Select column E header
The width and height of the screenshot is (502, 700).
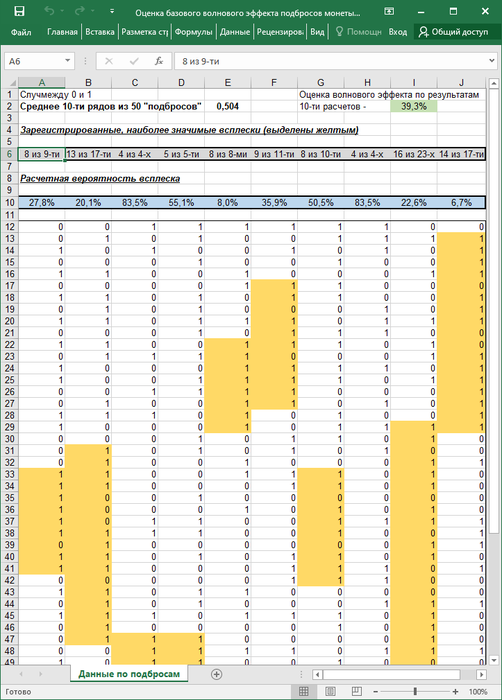227,83
